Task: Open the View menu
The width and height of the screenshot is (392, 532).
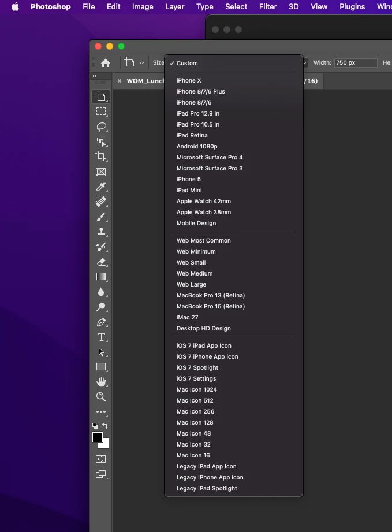Action: (x=319, y=7)
